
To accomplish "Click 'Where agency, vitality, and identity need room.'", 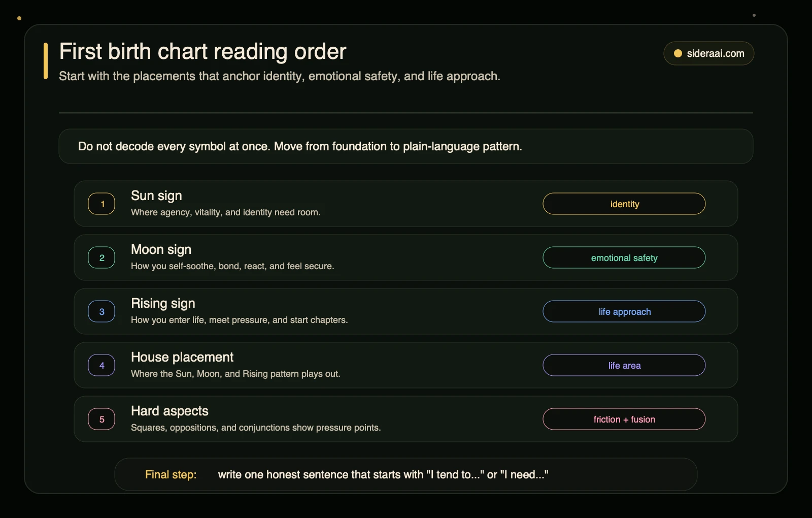I will [226, 212].
